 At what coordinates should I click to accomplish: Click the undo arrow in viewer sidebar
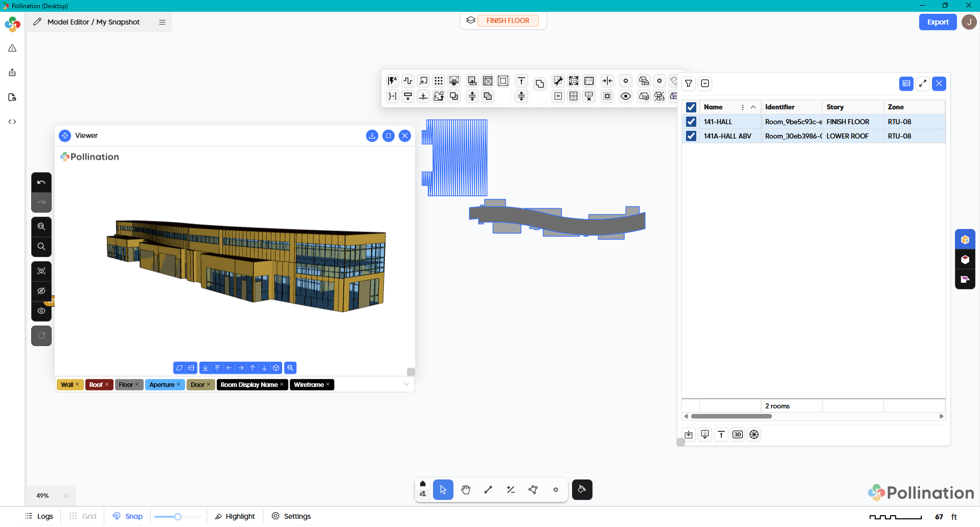tap(41, 182)
